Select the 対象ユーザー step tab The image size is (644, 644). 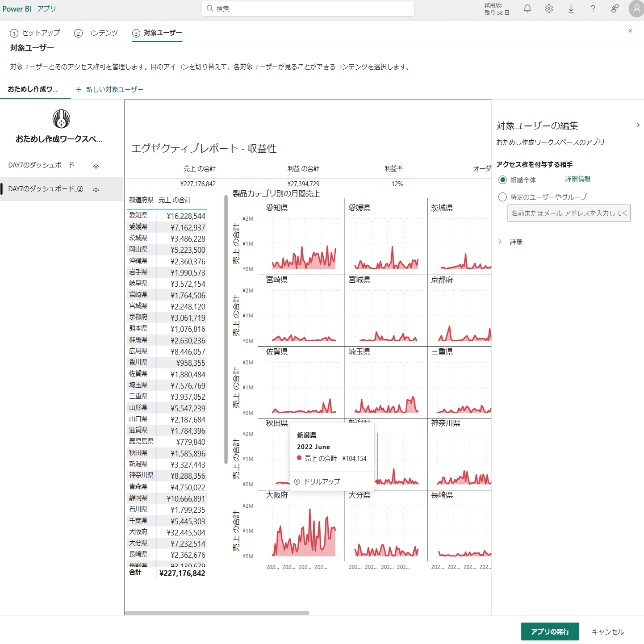(x=157, y=33)
